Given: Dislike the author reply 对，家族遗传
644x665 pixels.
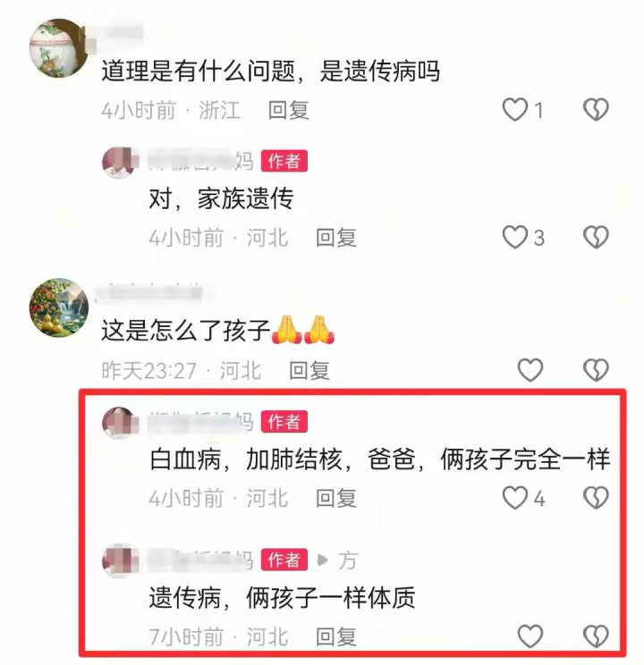Looking at the screenshot, I should tap(596, 237).
